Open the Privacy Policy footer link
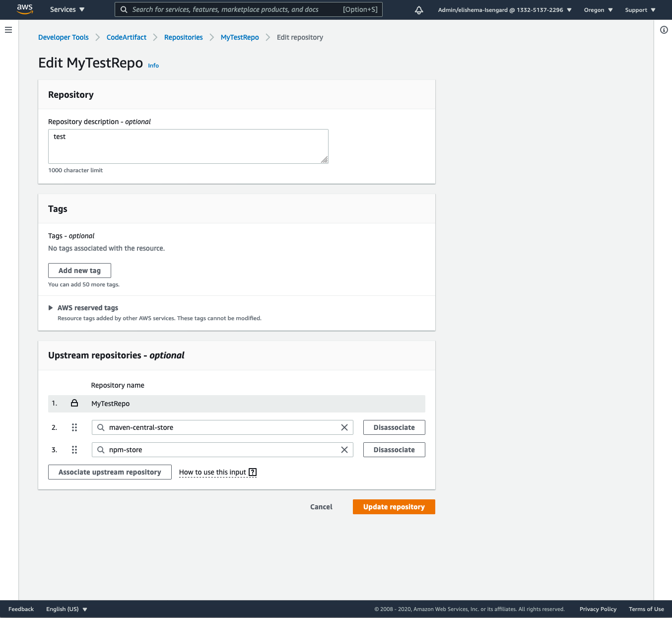The height and width of the screenshot is (618, 672). click(598, 609)
